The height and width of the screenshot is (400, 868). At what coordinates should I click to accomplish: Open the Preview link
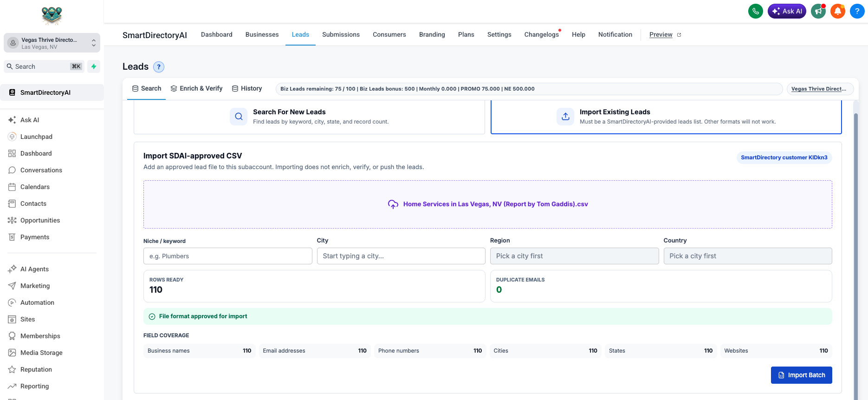665,34
